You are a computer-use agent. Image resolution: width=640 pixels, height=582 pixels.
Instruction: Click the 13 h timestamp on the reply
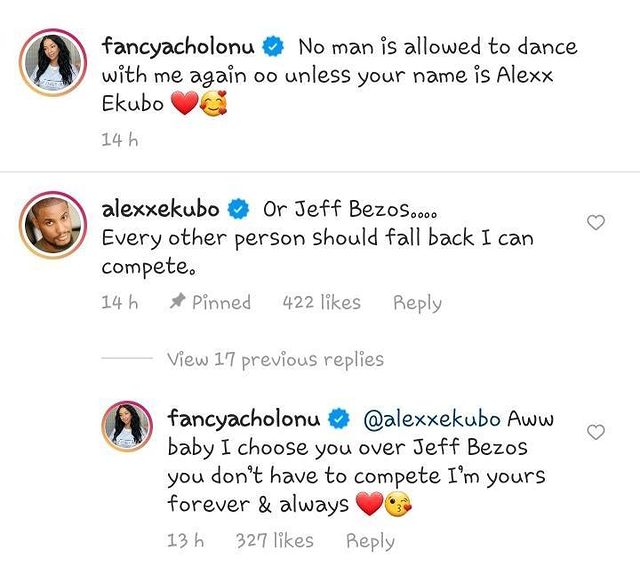[x=184, y=541]
